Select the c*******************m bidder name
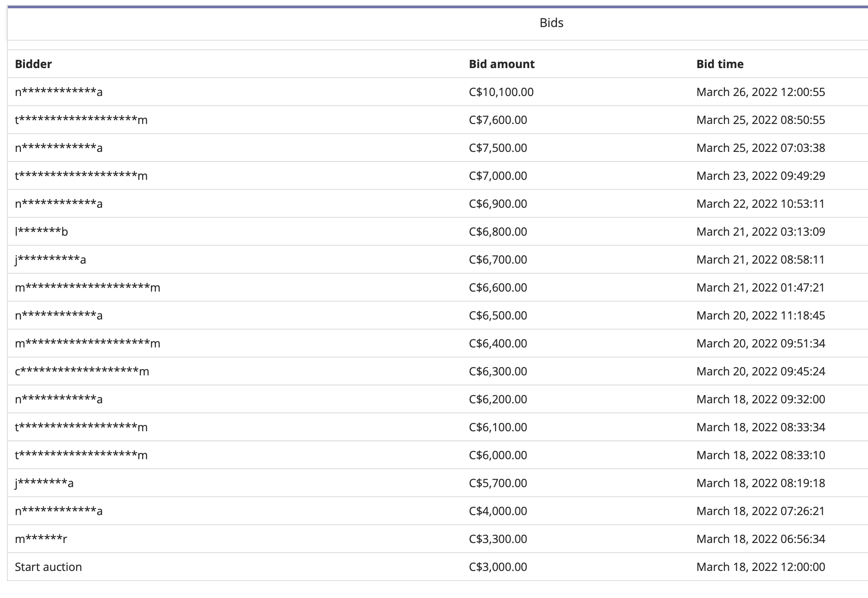This screenshot has width=868, height=598. (x=82, y=371)
